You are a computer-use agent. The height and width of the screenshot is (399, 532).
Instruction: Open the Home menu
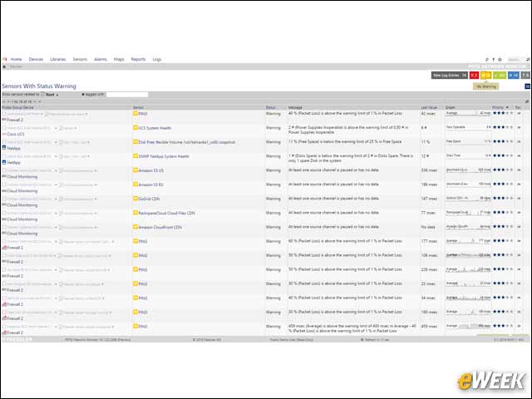coord(16,59)
